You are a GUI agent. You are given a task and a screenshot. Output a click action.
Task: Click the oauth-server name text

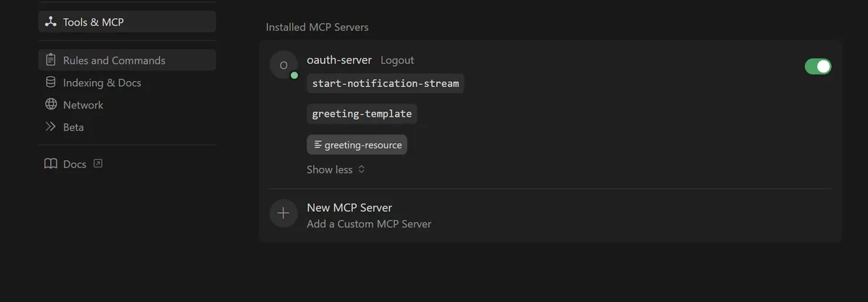[339, 60]
